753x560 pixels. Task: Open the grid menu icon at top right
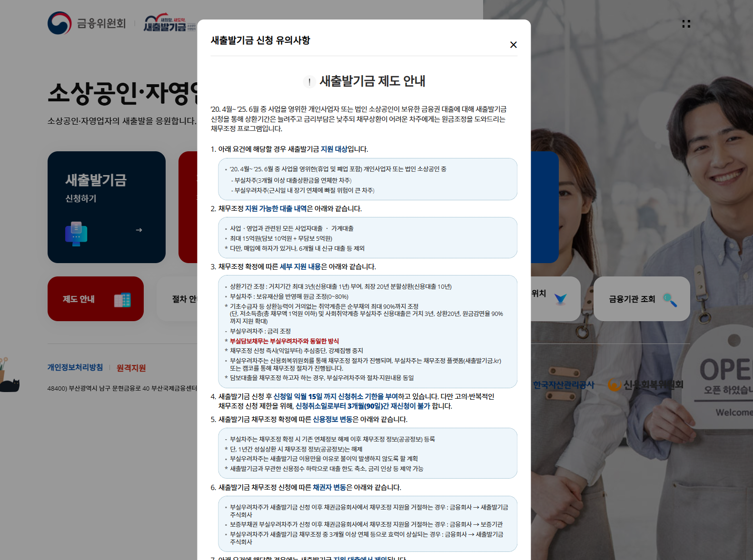coord(686,24)
